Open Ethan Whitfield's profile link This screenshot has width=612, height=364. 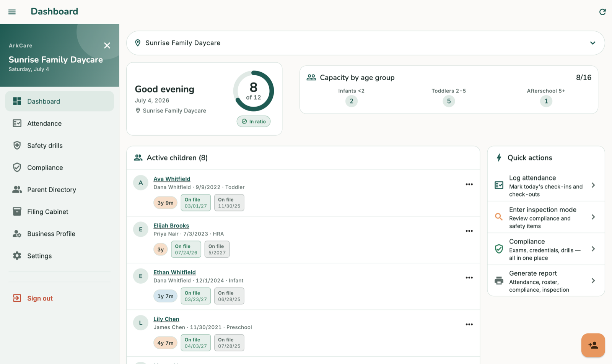click(x=174, y=272)
